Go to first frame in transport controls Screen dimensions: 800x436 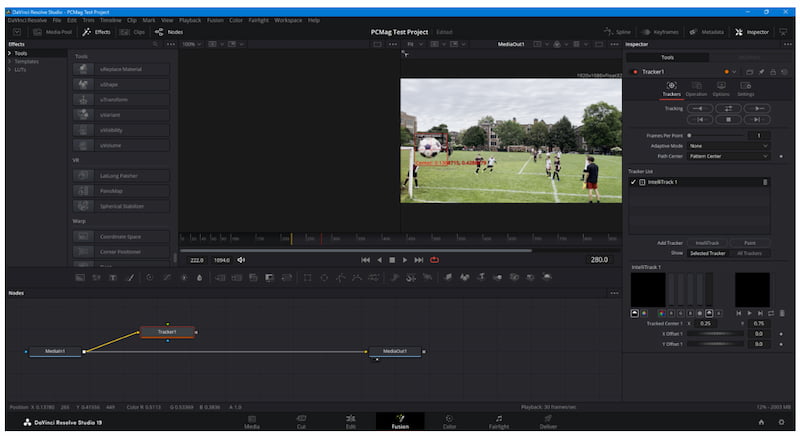pos(365,260)
